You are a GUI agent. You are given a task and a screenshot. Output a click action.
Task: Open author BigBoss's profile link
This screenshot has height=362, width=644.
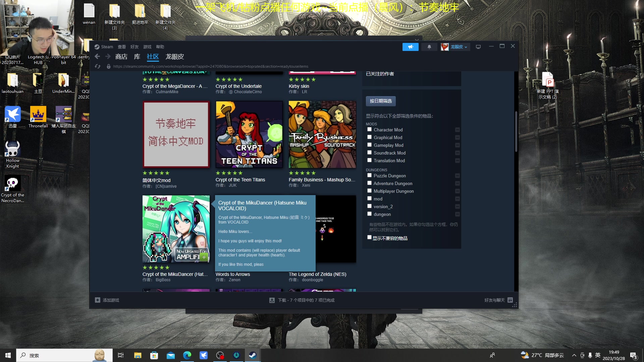tap(163, 280)
